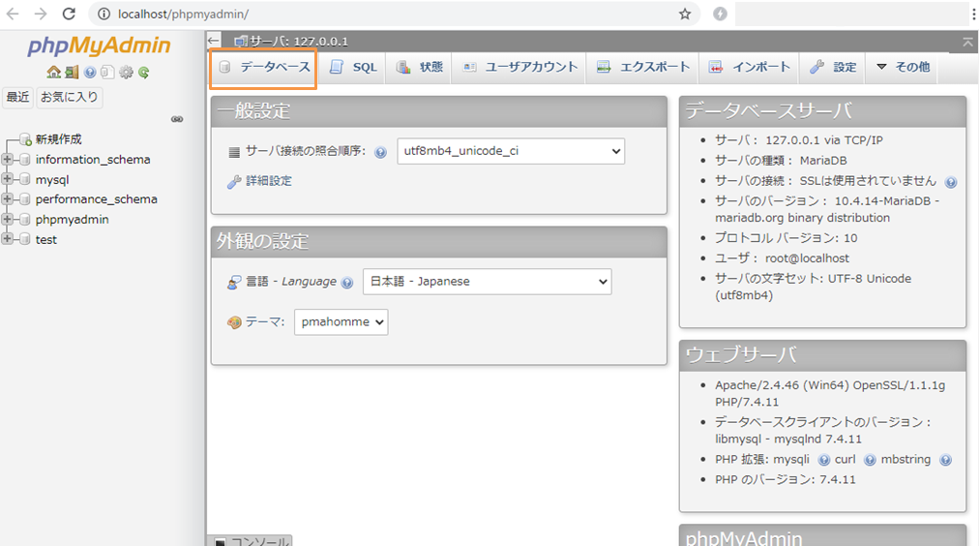Click お気に入り favorites button
980x546 pixels.
[x=70, y=97]
